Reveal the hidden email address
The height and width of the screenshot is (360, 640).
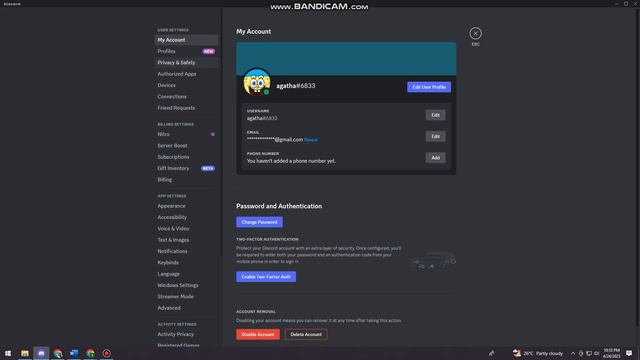(x=311, y=140)
